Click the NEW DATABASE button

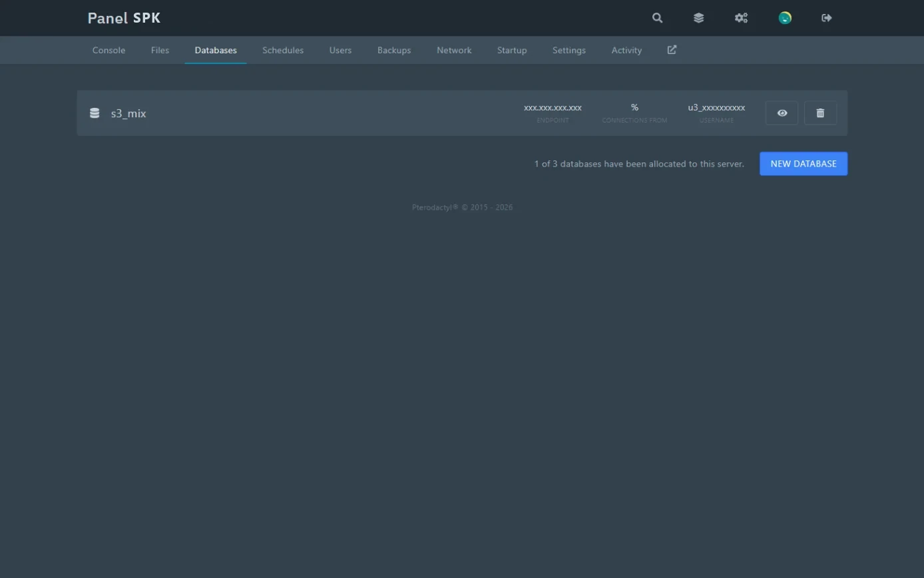coord(804,164)
